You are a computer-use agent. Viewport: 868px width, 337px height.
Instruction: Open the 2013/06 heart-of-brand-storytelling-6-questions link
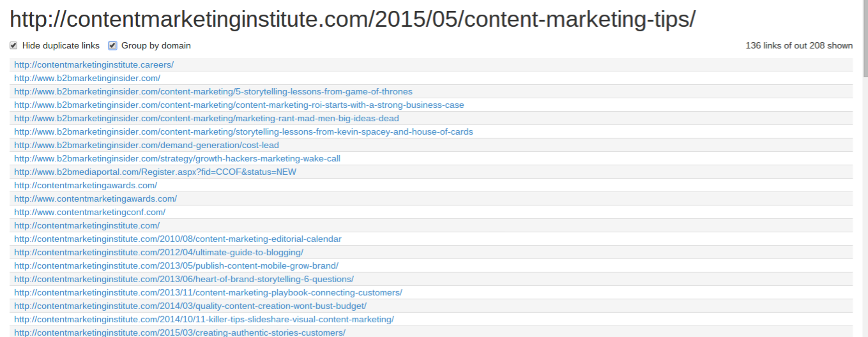point(184,279)
